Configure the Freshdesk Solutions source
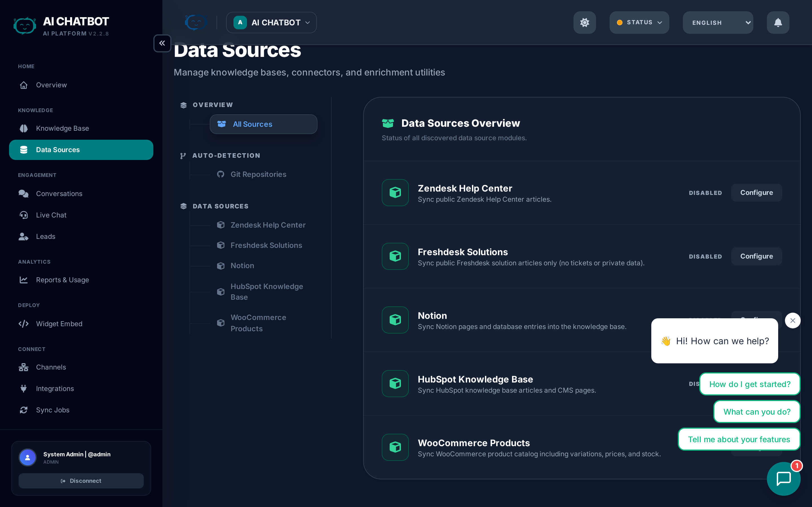 [756, 256]
